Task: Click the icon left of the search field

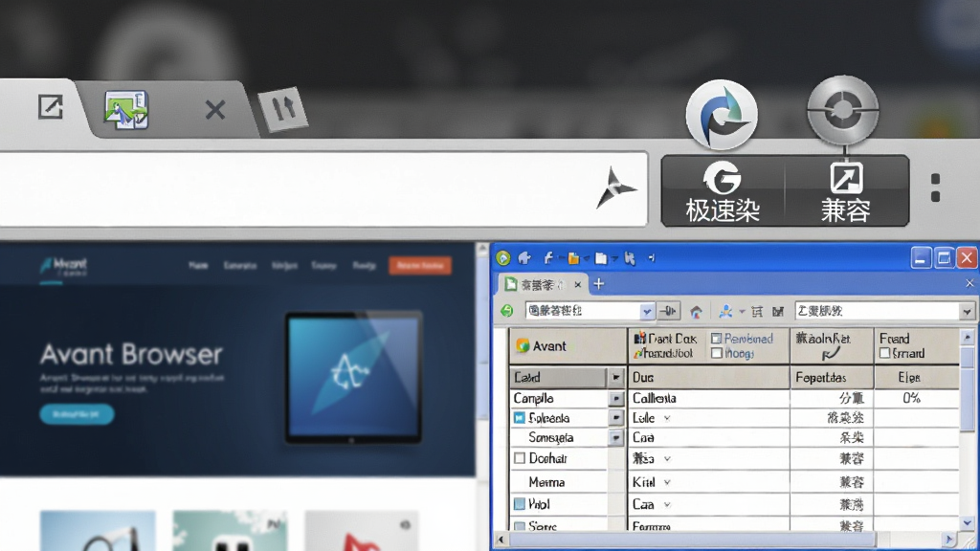Action: pos(778,311)
